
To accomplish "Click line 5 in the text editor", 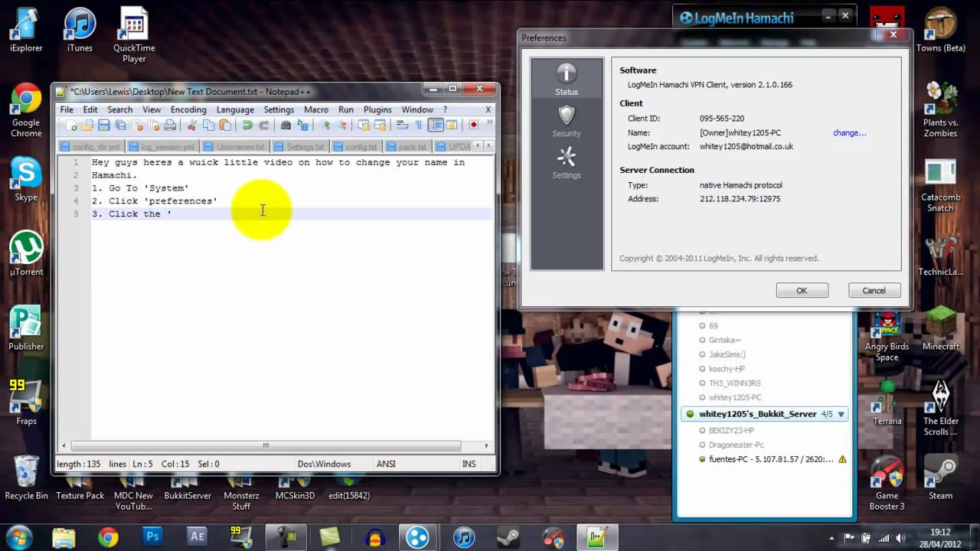I will tap(291, 214).
